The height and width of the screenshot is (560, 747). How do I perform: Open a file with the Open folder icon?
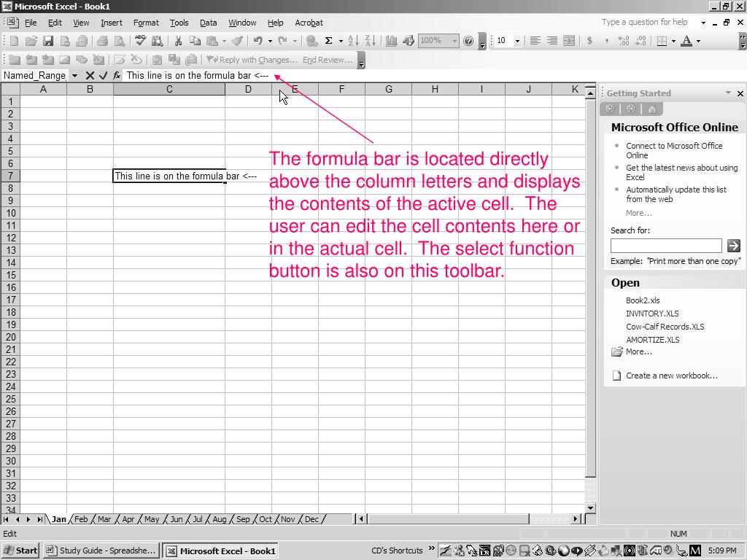coord(31,41)
